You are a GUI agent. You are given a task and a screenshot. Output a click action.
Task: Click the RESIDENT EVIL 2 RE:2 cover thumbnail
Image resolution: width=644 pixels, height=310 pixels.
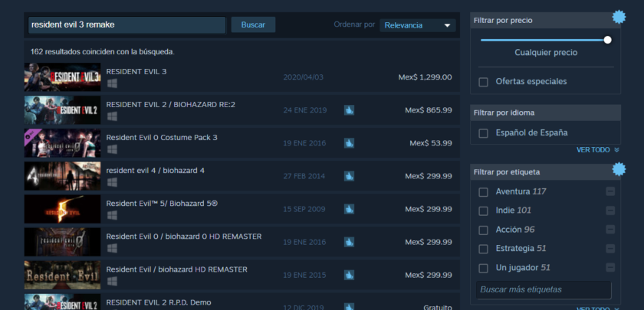(62, 110)
